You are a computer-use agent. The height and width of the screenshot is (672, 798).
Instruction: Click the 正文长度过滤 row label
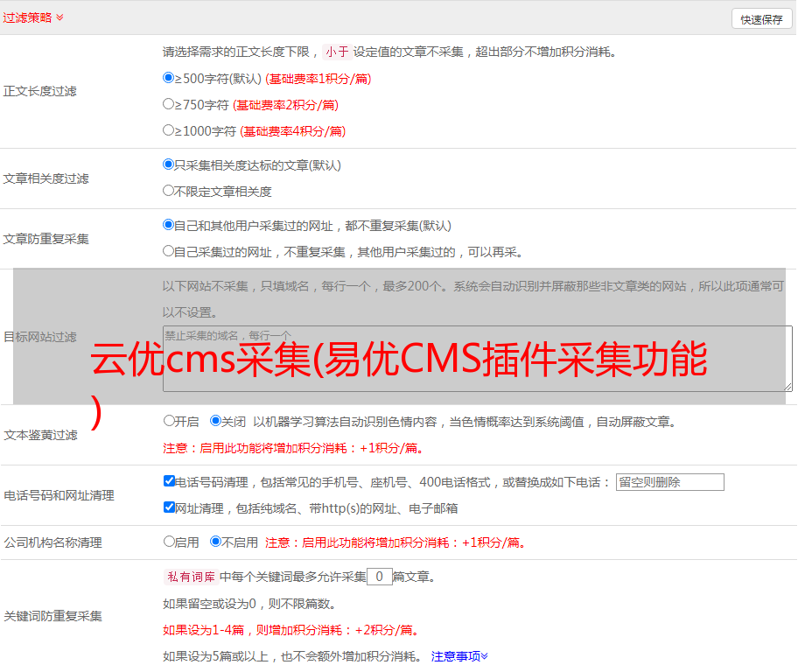(39, 91)
